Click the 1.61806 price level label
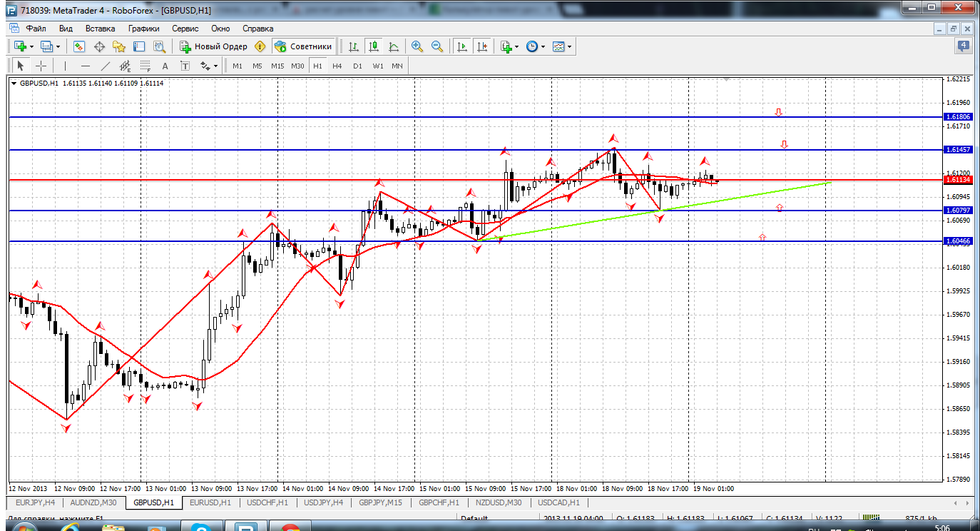The height and width of the screenshot is (531, 980). [956, 116]
